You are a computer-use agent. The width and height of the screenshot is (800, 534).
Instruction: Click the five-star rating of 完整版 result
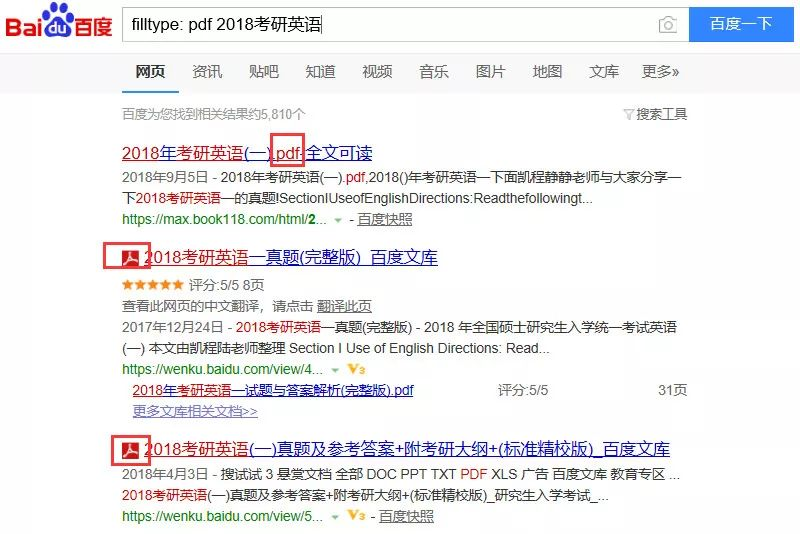tap(153, 285)
